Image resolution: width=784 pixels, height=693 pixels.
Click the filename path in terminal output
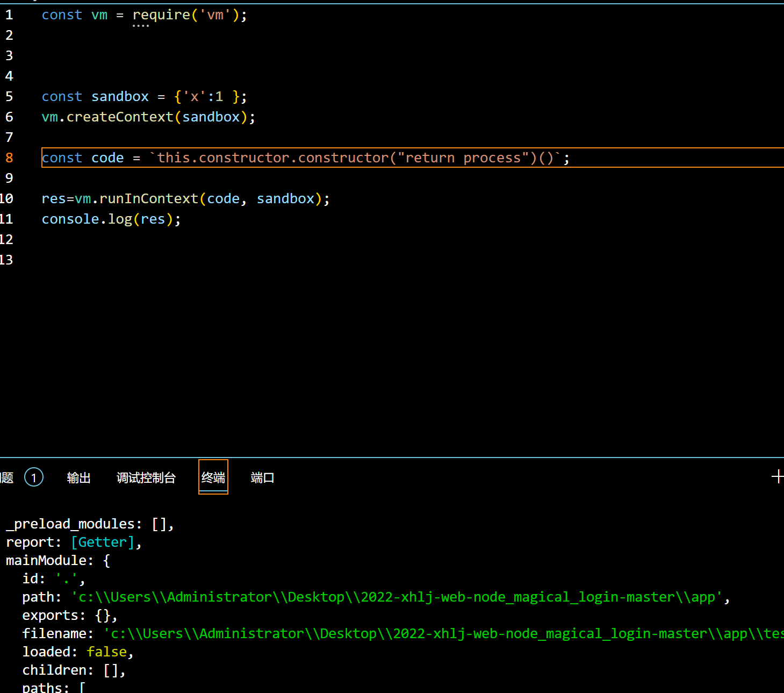click(443, 634)
